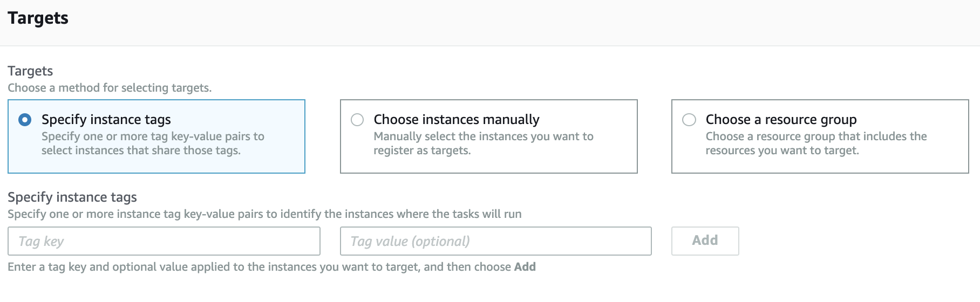The height and width of the screenshot is (302, 980).
Task: Click resource group card description text
Action: tap(815, 143)
